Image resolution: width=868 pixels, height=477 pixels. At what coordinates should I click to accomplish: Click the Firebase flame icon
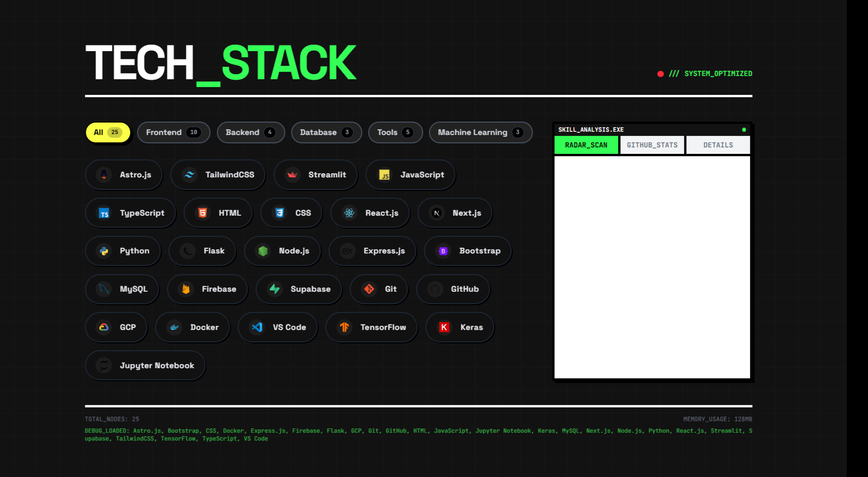(186, 289)
